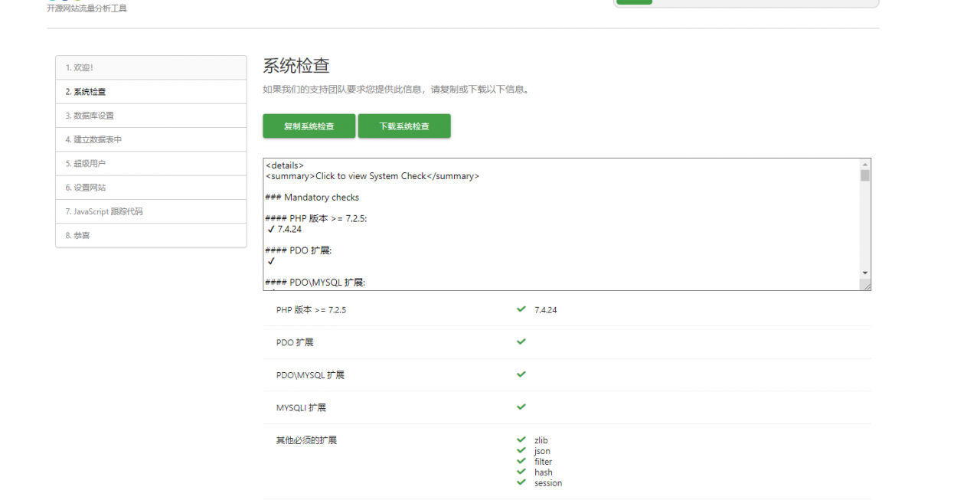Click the 'PDO 扩展' table label
Image resolution: width=980 pixels, height=500 pixels.
pyautogui.click(x=295, y=342)
